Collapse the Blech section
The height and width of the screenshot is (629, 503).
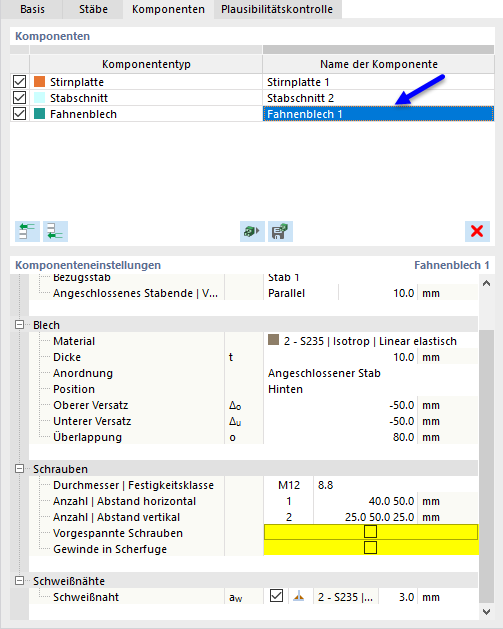[x=19, y=325]
